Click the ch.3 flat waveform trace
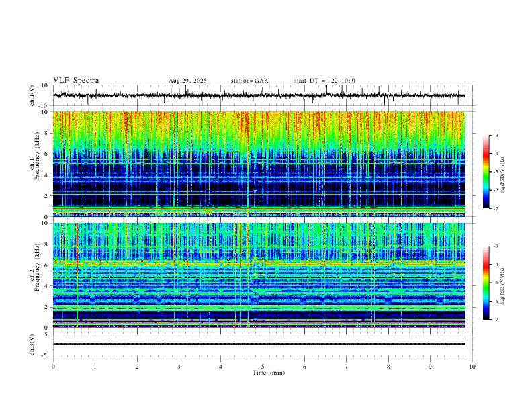The height and width of the screenshot is (411, 532). click(259, 344)
